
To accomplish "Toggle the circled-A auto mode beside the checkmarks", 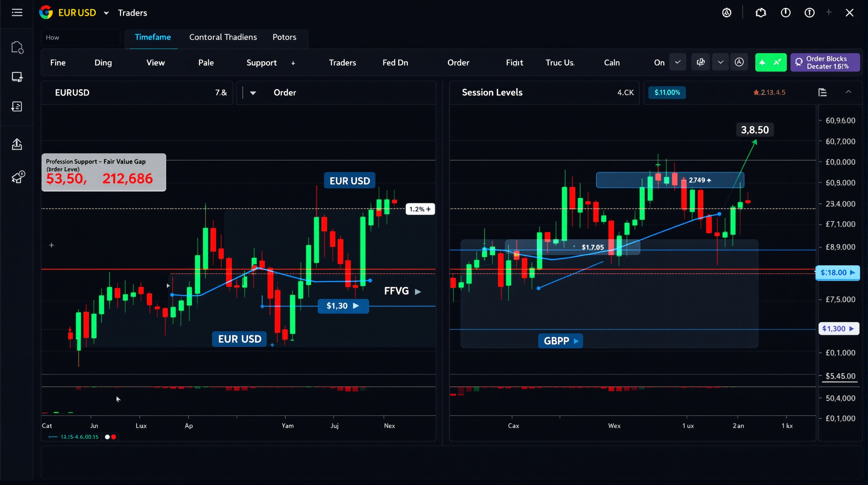I will (x=739, y=62).
